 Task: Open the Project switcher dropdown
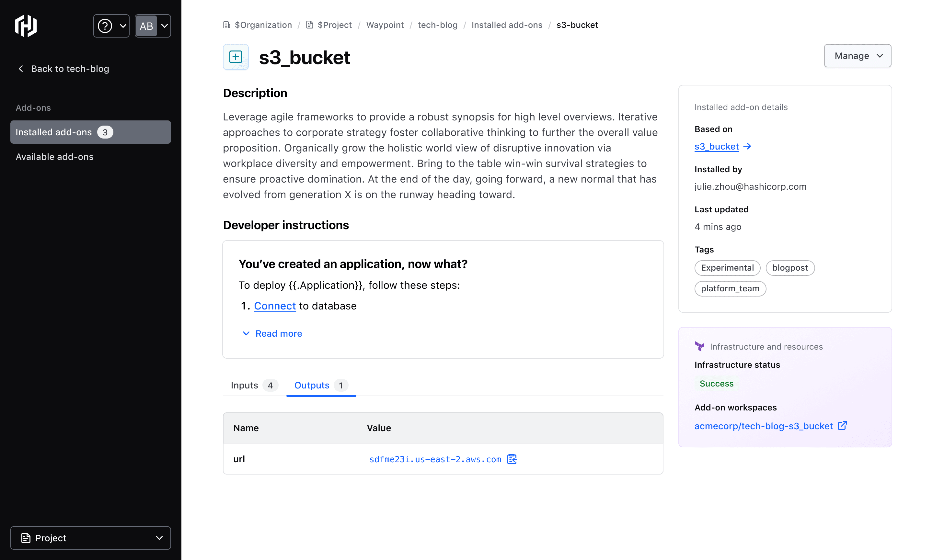tap(91, 538)
